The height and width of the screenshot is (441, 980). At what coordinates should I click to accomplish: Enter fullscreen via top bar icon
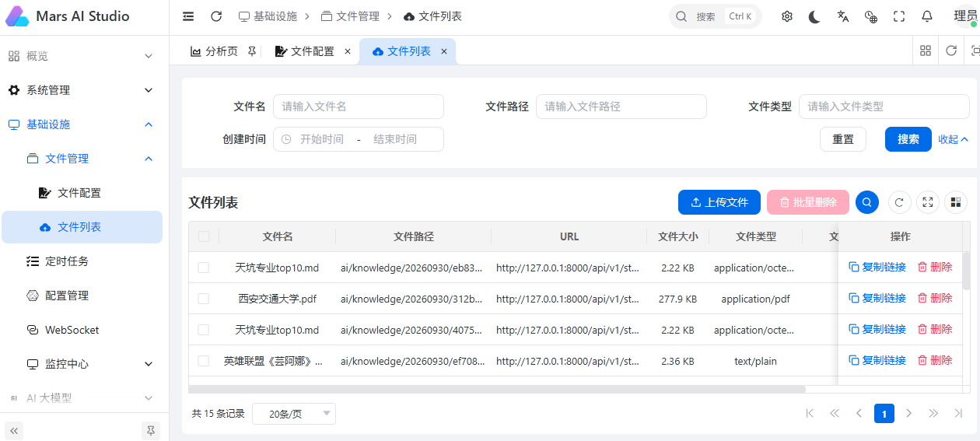(x=899, y=16)
